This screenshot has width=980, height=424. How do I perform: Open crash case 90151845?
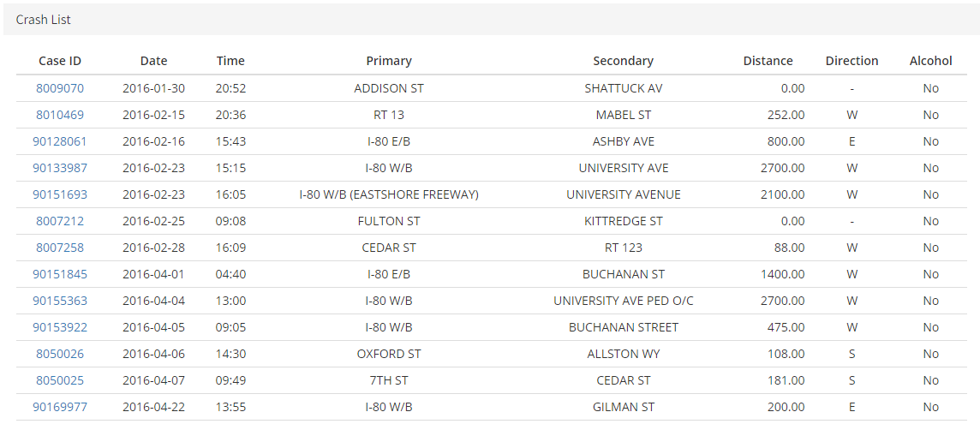click(60, 274)
